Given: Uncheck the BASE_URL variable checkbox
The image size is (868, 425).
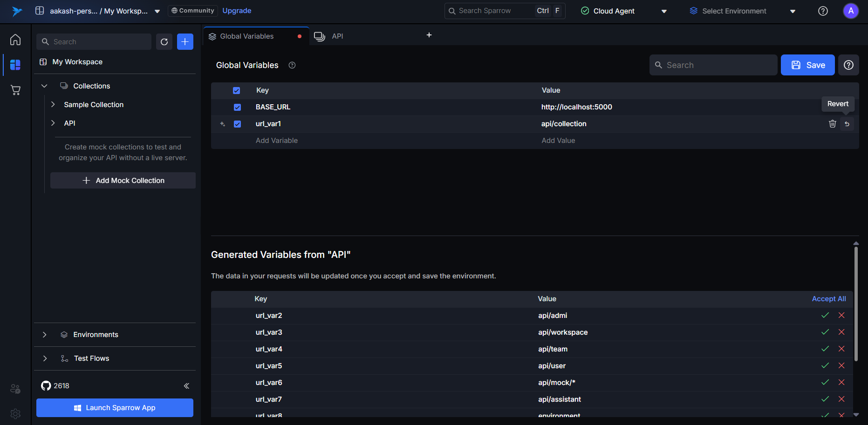Looking at the screenshot, I should [238, 107].
